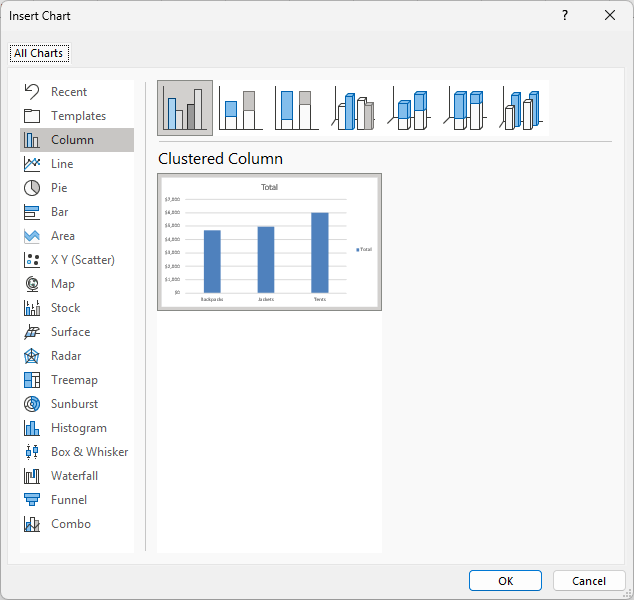Viewport: 634px width, 600px height.
Task: Click the Line chart category icon
Action: click(32, 164)
